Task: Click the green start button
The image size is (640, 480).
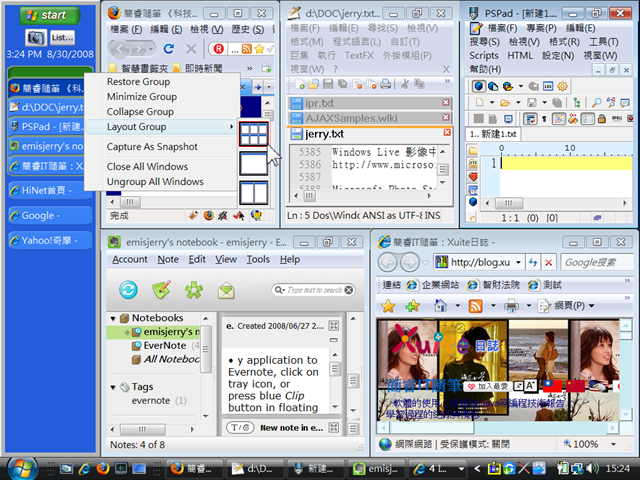Action: 50,16
